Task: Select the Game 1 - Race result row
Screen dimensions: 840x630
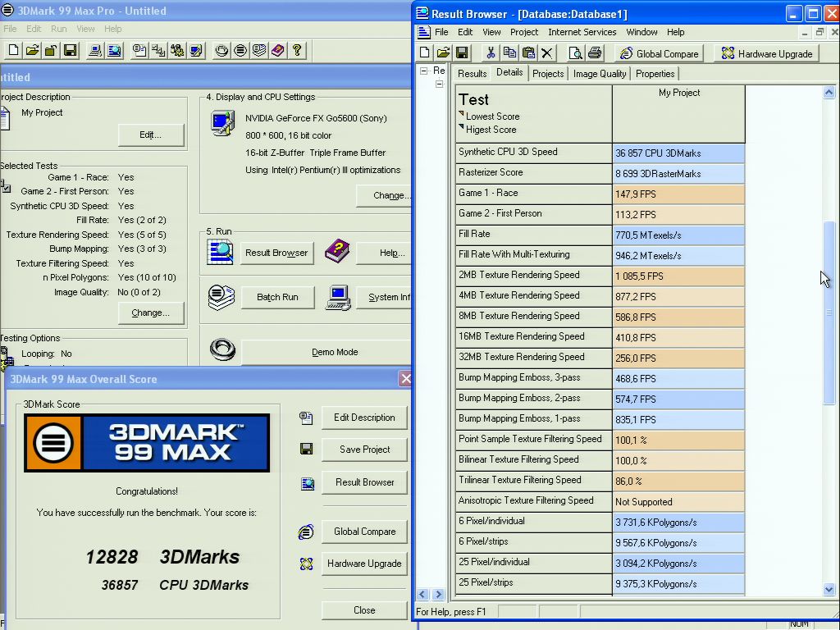Action: [600, 194]
